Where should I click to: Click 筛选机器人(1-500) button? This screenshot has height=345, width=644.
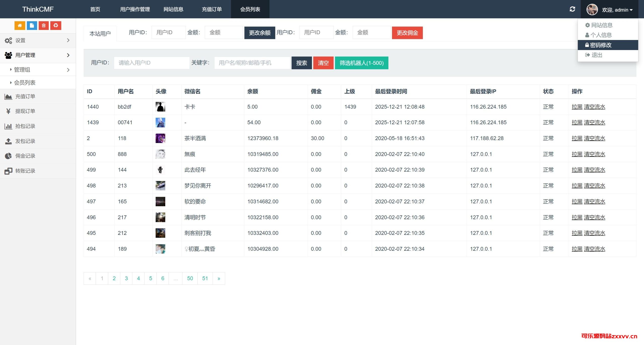[x=361, y=63]
